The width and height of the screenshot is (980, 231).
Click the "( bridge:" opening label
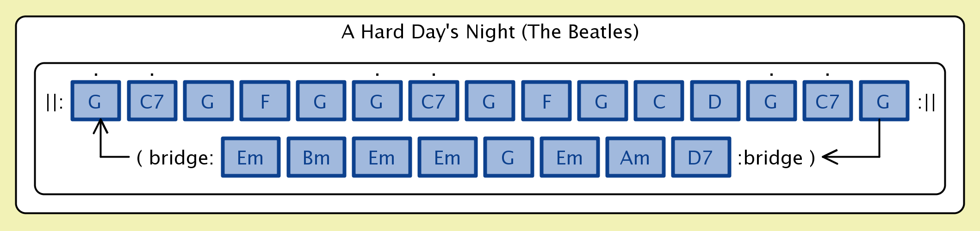(x=176, y=158)
